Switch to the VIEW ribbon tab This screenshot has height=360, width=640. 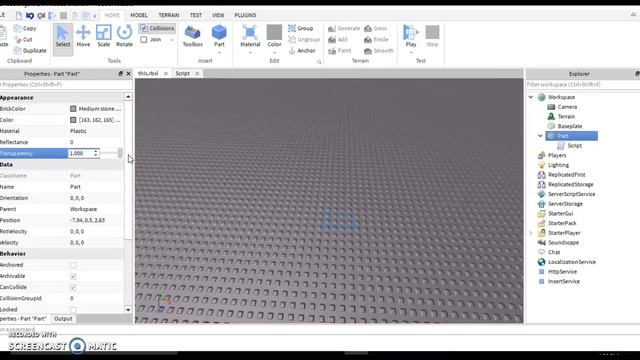[x=218, y=15]
